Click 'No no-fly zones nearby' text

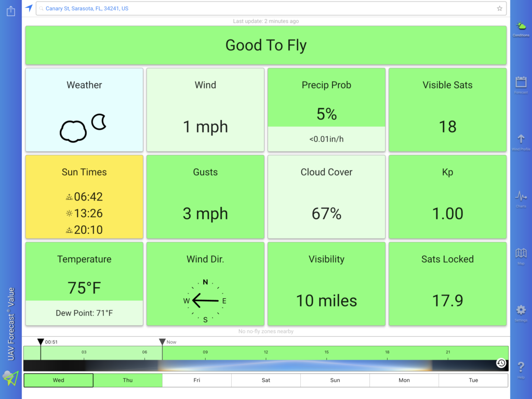click(266, 331)
